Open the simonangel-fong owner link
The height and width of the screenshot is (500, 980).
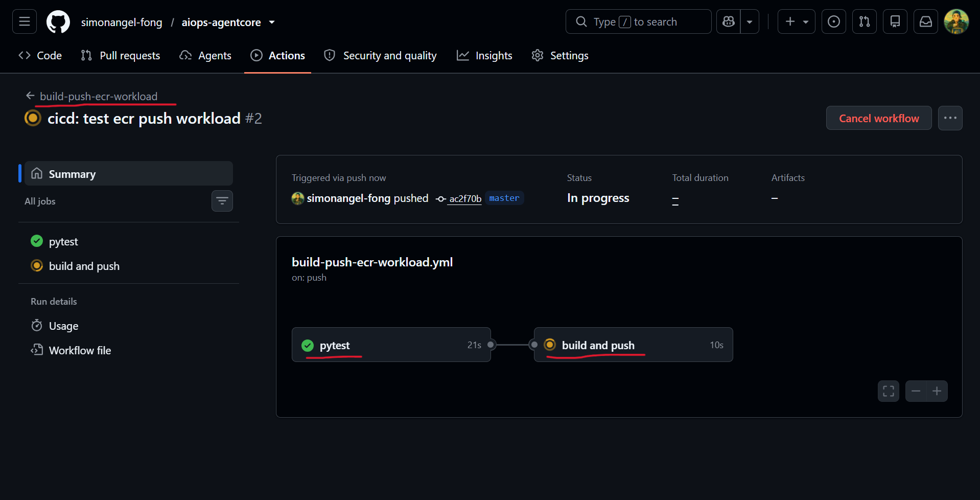[122, 22]
